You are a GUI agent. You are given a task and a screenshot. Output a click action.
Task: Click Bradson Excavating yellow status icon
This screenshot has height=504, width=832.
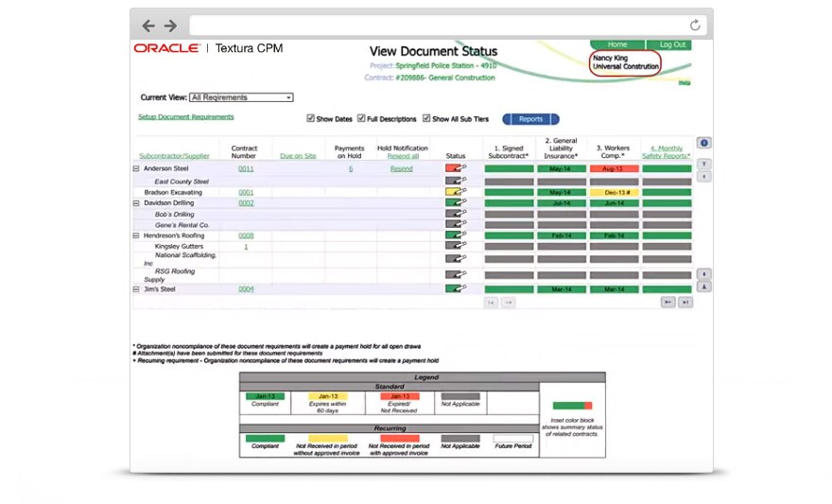456,192
